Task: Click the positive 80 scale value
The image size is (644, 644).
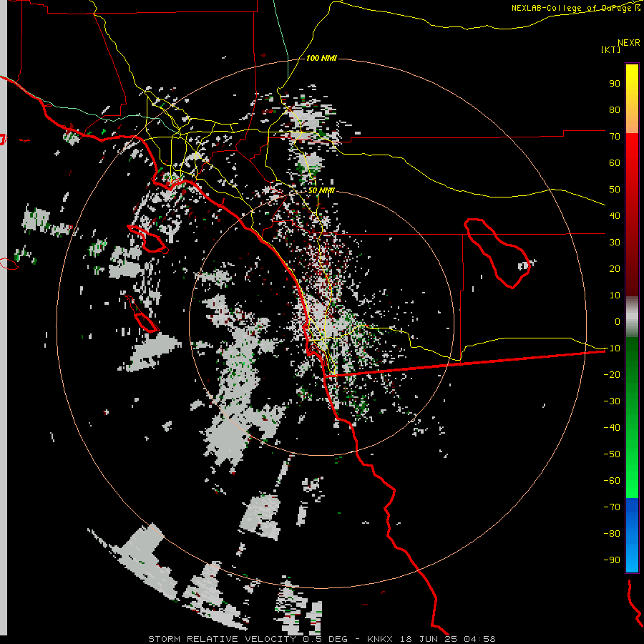Action: pos(615,109)
